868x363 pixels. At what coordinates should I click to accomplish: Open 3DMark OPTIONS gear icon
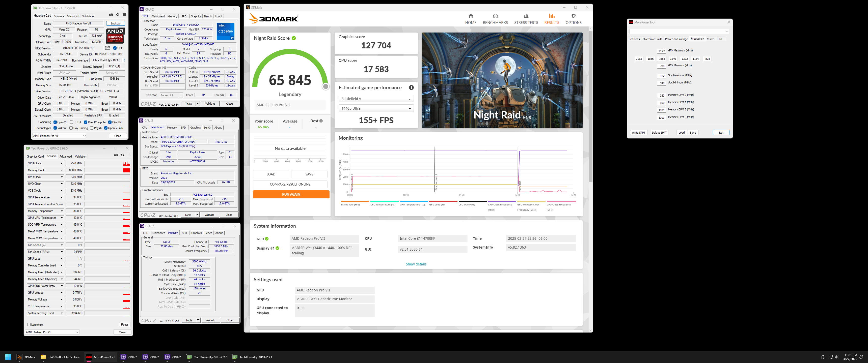coord(574,16)
